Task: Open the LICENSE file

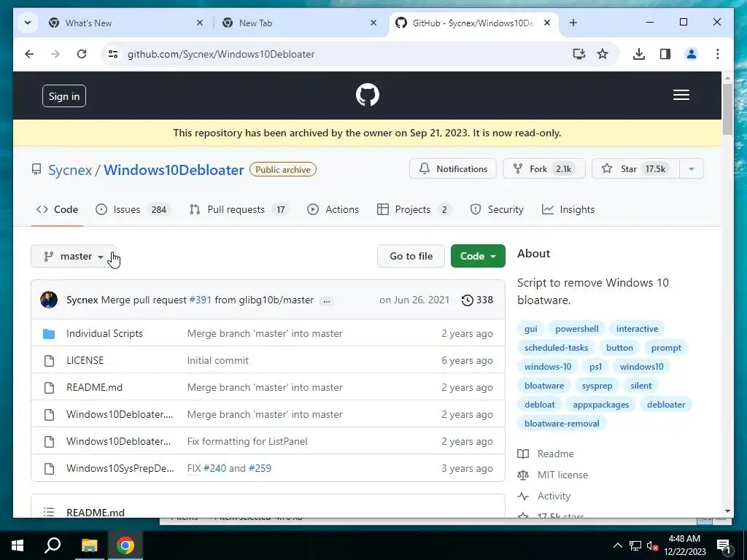Action: [x=85, y=360]
